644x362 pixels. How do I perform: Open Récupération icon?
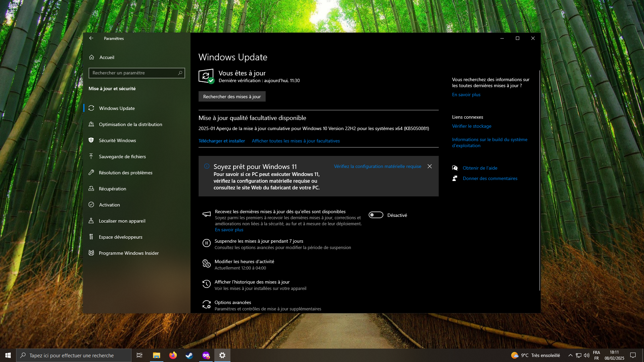click(x=91, y=188)
